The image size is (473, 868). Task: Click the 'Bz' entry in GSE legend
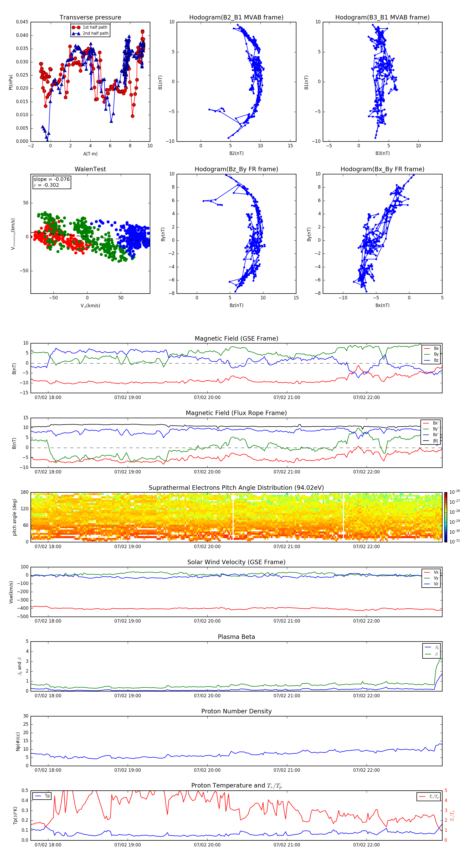pyautogui.click(x=431, y=360)
